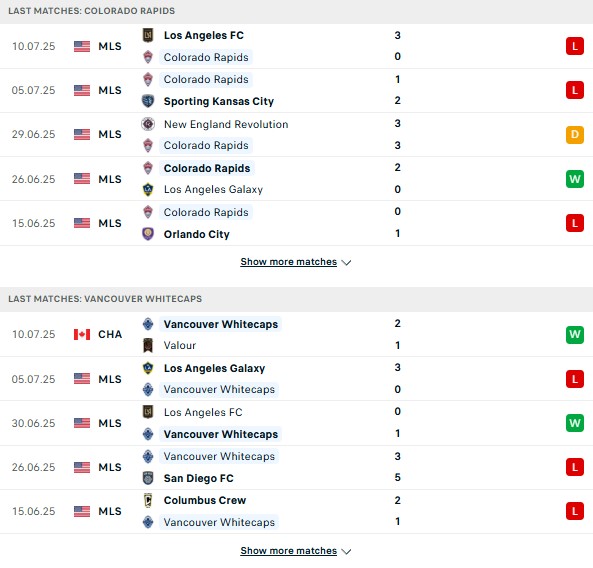Click the Canadian flag icon beside CHA
Viewport: 593px width, 568px height.
pos(82,334)
